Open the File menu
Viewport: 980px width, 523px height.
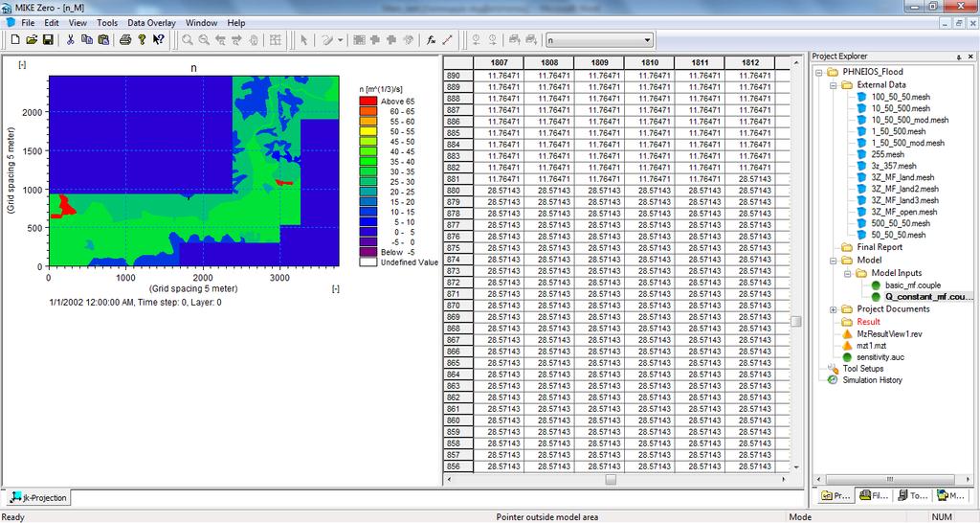coord(28,23)
